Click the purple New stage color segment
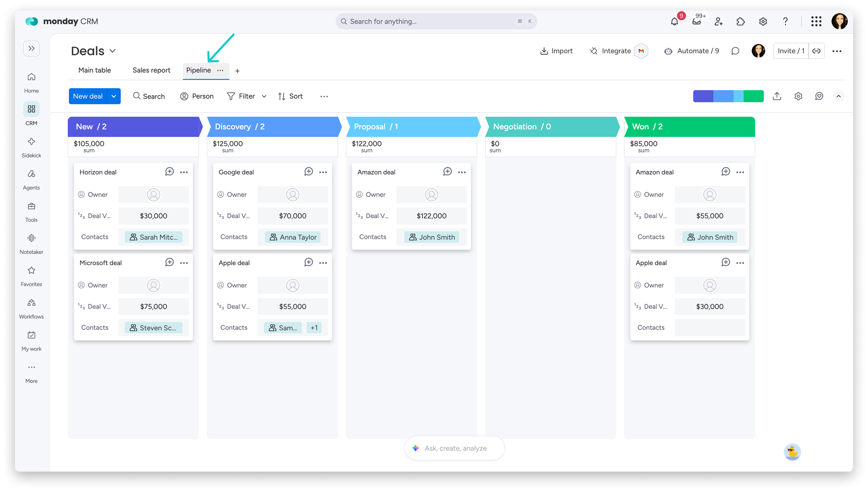868x491 pixels. (x=703, y=96)
